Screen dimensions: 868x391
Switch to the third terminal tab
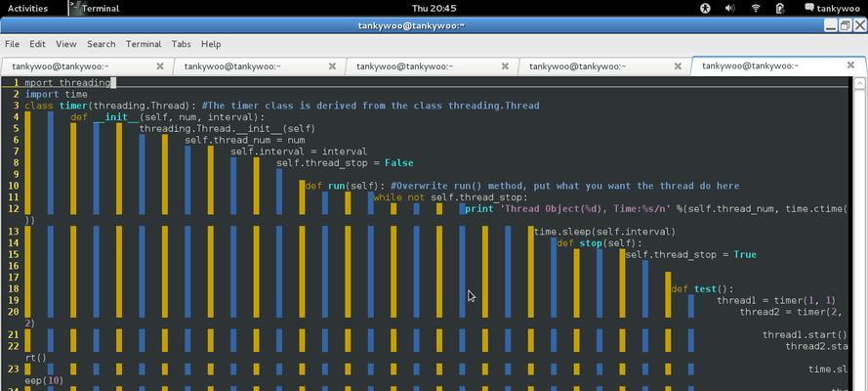pos(433,65)
